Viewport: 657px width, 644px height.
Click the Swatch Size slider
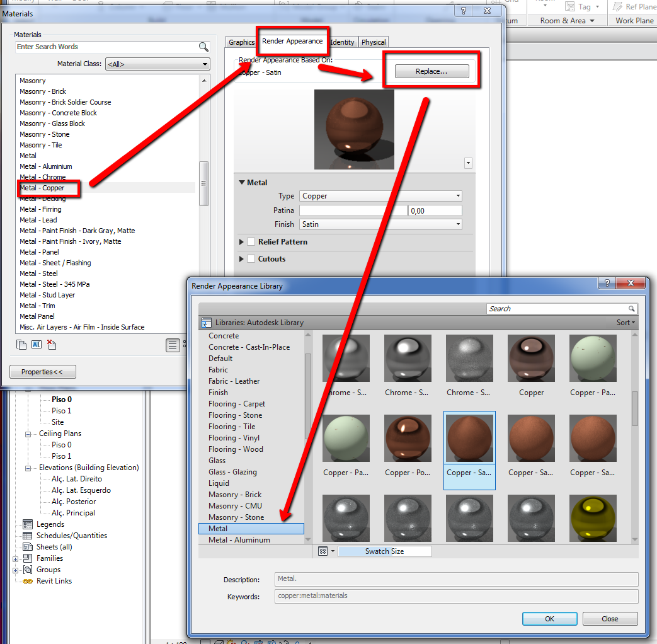pos(385,551)
